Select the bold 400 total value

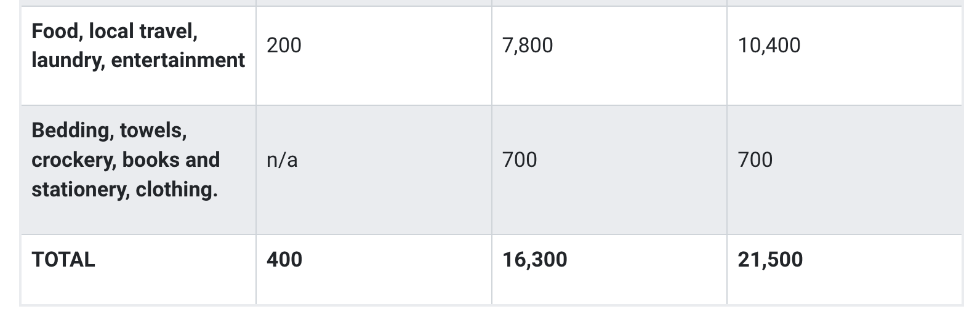click(284, 260)
